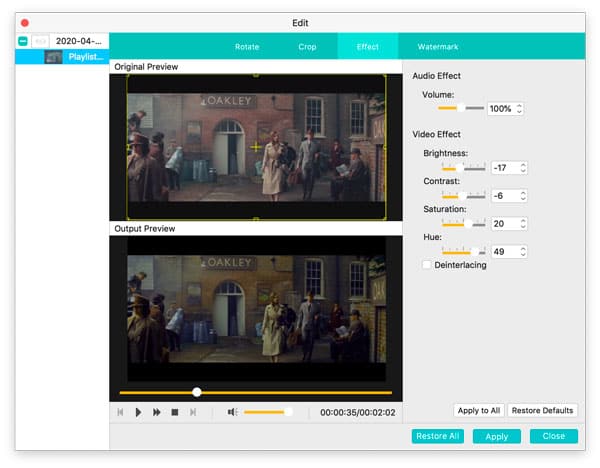Open the Effect tab

pos(368,47)
